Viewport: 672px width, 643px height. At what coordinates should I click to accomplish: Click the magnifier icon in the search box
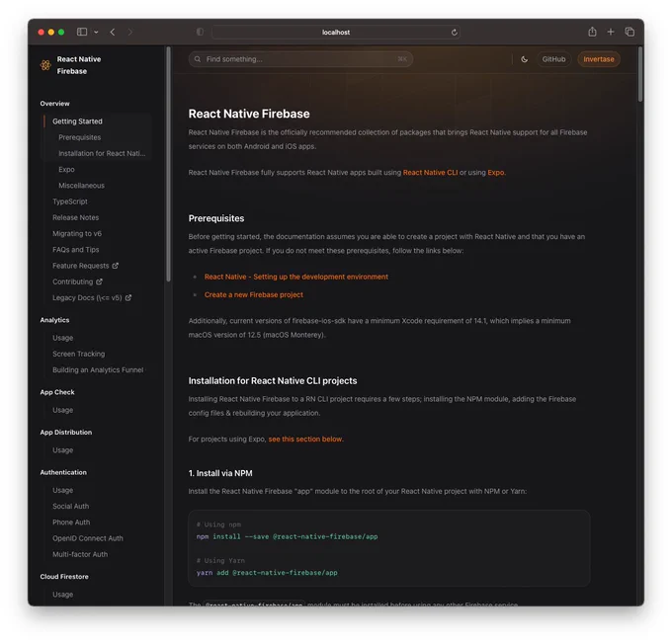(x=198, y=59)
